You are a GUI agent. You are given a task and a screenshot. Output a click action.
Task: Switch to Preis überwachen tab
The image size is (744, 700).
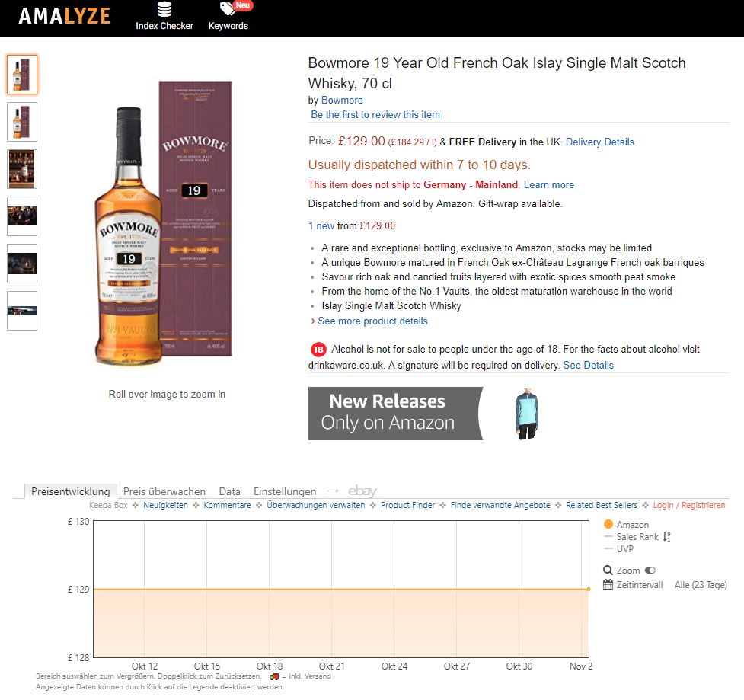164,491
